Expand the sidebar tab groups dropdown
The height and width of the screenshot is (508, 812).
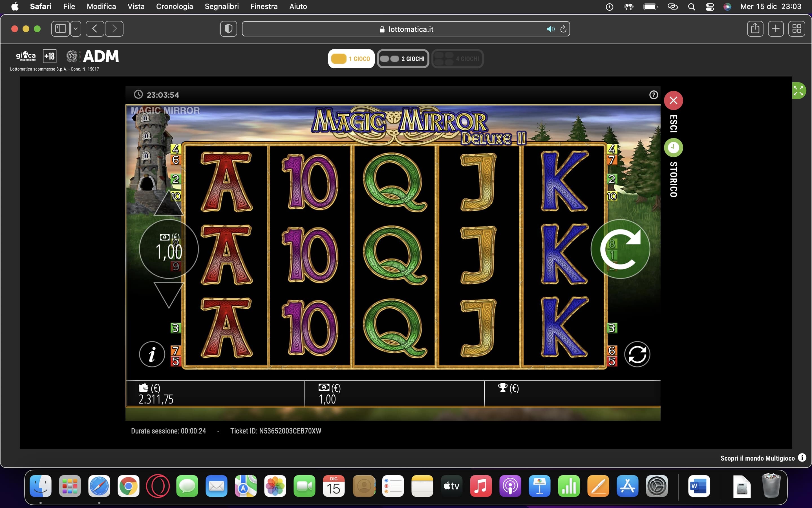[76, 29]
